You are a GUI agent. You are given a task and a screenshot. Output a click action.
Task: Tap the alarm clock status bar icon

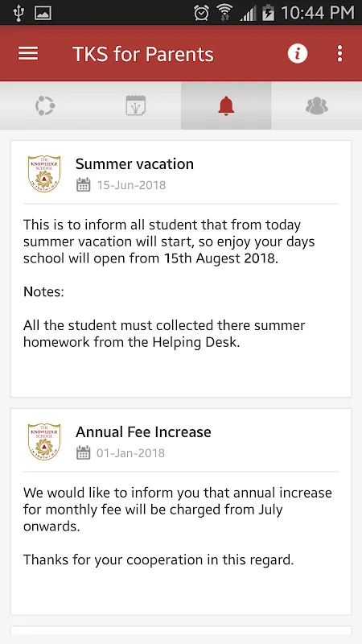[x=201, y=13]
